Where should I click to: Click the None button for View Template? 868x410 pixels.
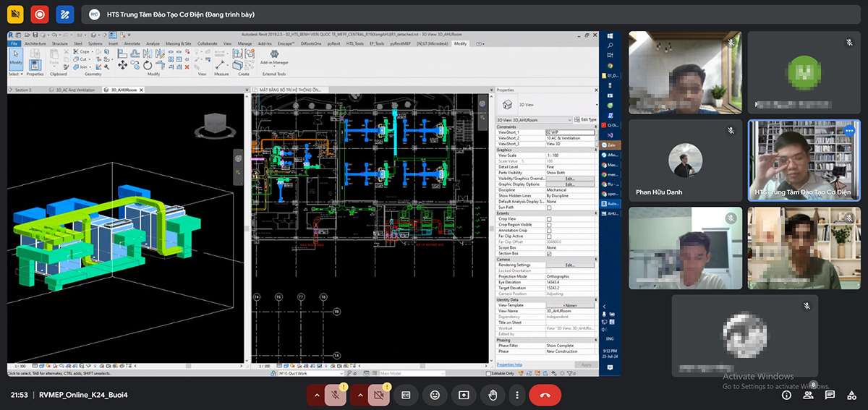pyautogui.click(x=570, y=305)
